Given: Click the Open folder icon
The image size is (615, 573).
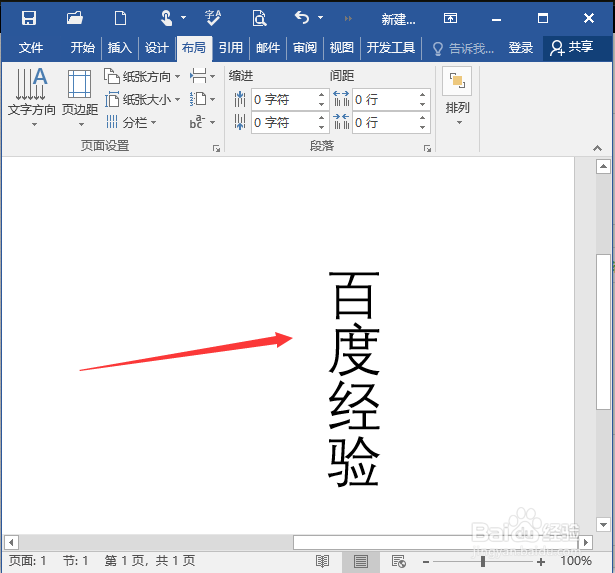Looking at the screenshot, I should tap(75, 18).
